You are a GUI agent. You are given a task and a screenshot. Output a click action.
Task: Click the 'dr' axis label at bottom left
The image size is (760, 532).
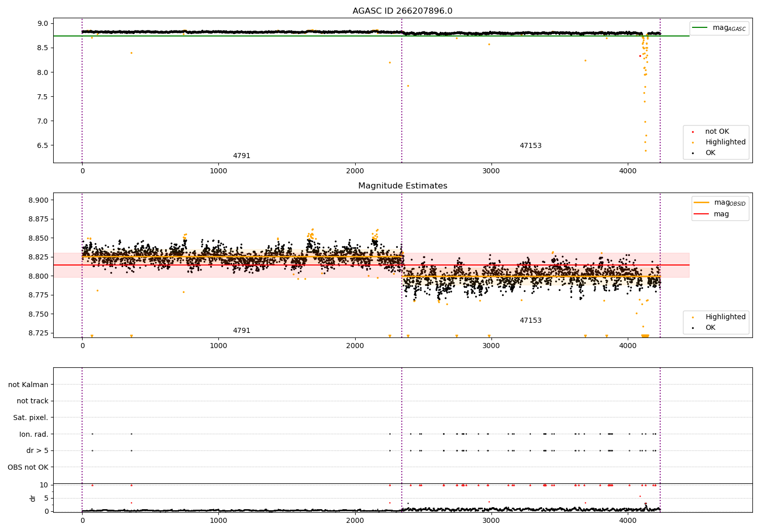[33, 498]
